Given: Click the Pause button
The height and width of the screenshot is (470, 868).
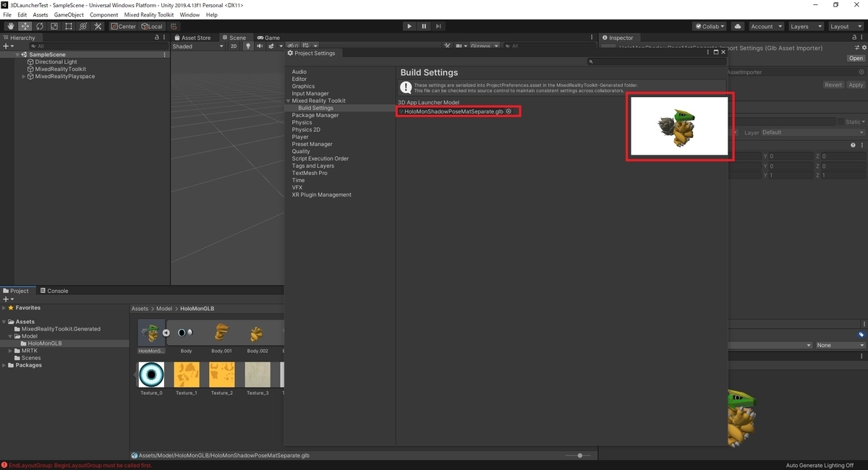Looking at the screenshot, I should pos(424,26).
